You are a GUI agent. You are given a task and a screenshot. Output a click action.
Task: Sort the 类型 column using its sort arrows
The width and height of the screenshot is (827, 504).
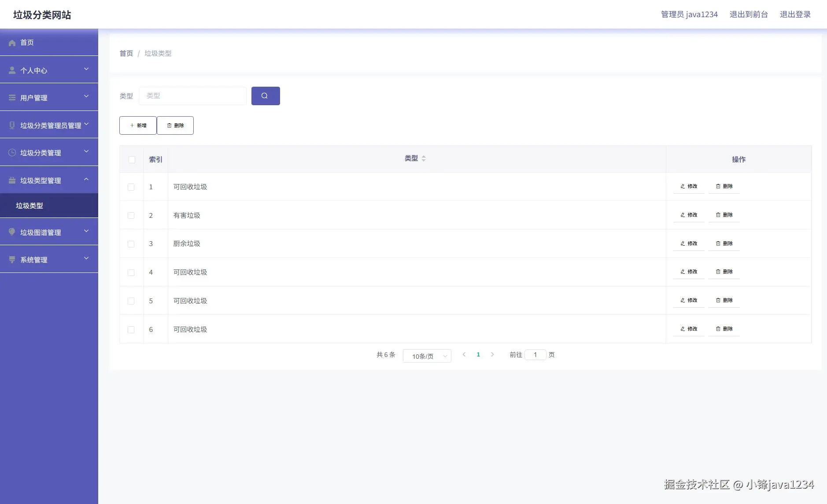pyautogui.click(x=424, y=158)
